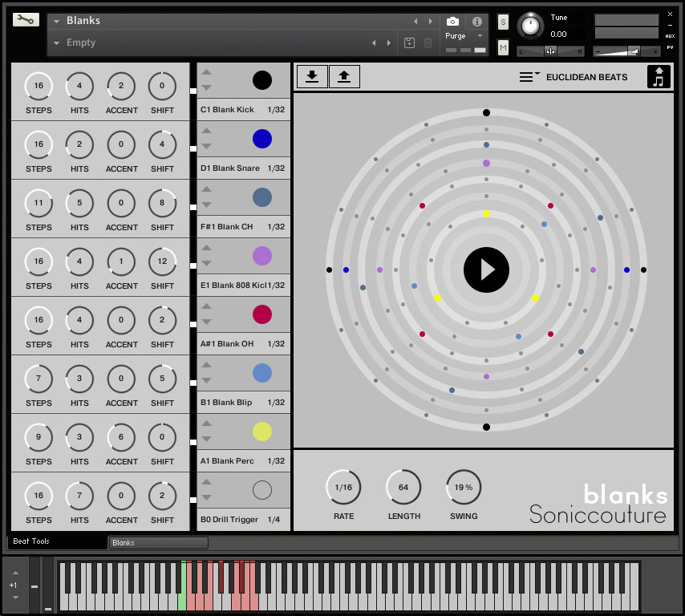The width and height of the screenshot is (685, 616).
Task: Toggle the Solo S button
Action: coord(503,22)
